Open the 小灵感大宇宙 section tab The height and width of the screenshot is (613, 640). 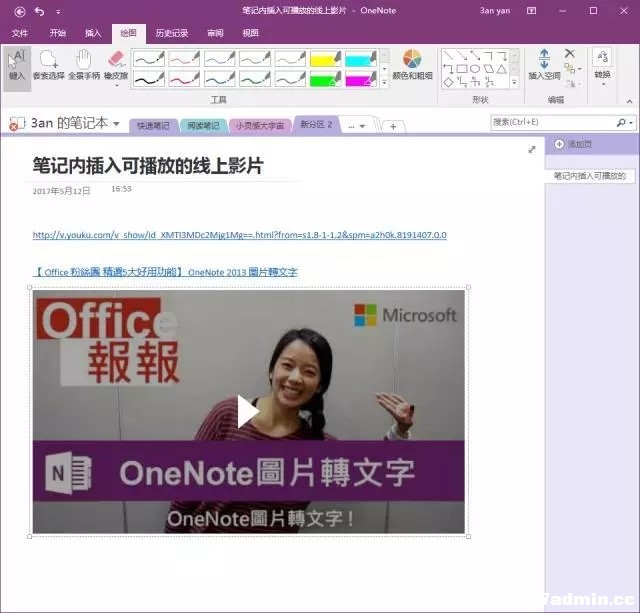(x=260, y=126)
